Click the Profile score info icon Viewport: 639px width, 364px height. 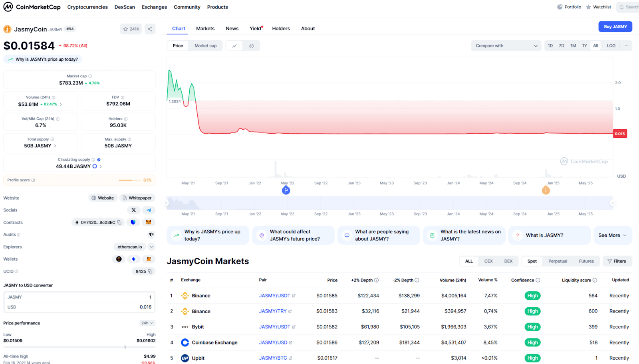33,180
